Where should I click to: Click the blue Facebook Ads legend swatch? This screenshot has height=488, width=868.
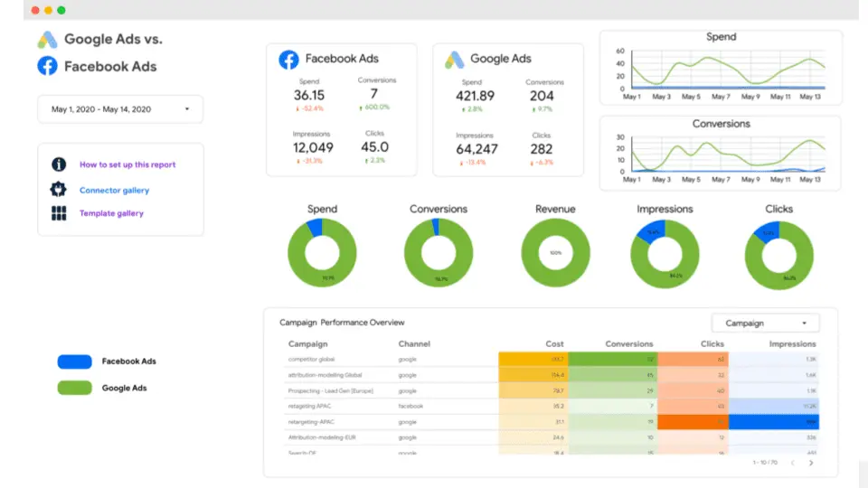[75, 361]
